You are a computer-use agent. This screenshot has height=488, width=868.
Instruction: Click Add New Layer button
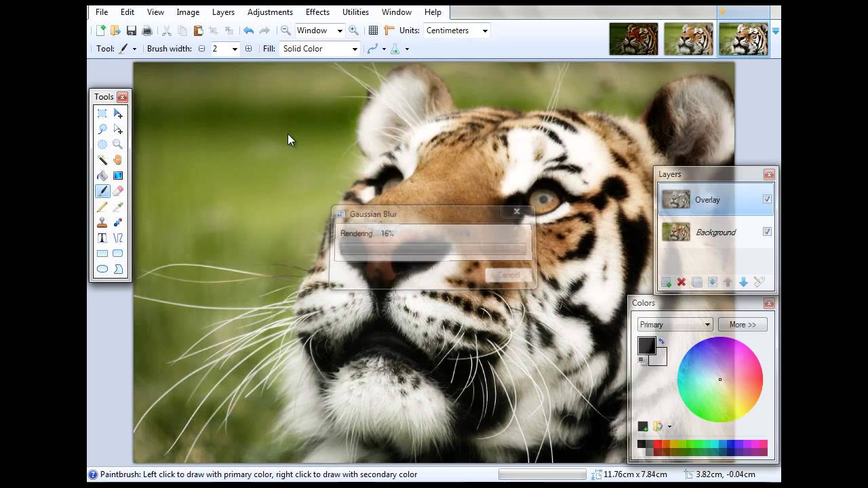click(x=666, y=282)
